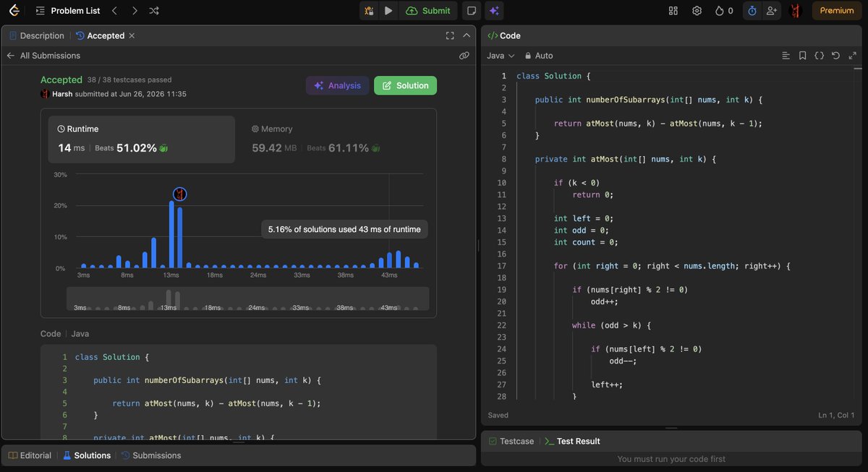Click the 'Ln 1, Col 1' status text
Viewport: 868px width, 472px height.
(836, 416)
